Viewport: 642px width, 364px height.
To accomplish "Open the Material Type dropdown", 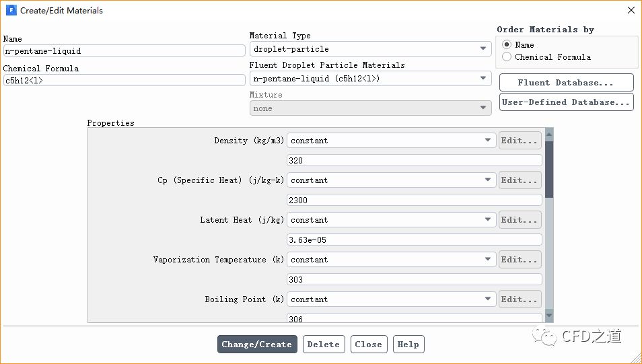I will click(x=370, y=49).
